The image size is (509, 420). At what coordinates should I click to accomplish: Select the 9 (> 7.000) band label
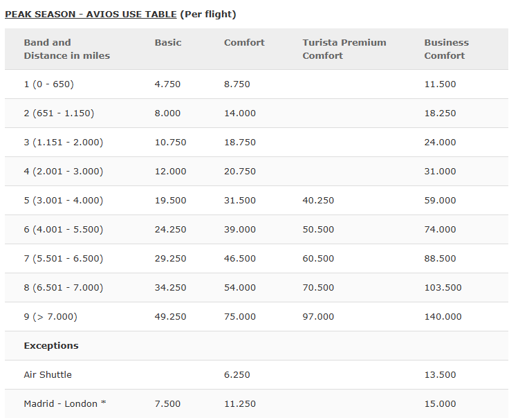[50, 317]
